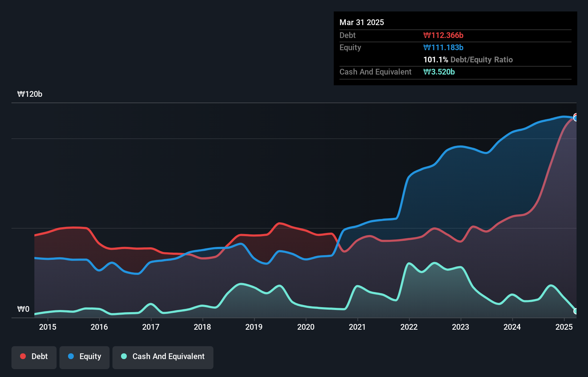Viewport: 588px width, 377px height.
Task: Click the 2015 x-axis label
Action: click(48, 327)
